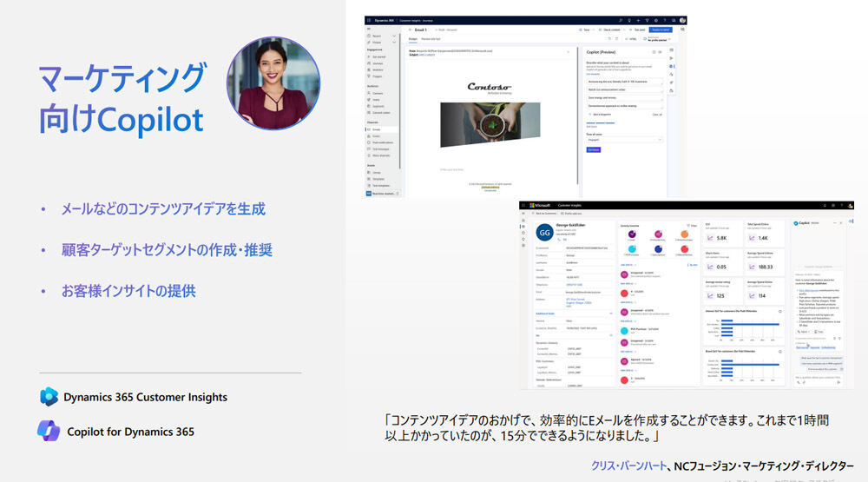
Task: Click Check content in email editor toolbar
Action: tap(609, 30)
